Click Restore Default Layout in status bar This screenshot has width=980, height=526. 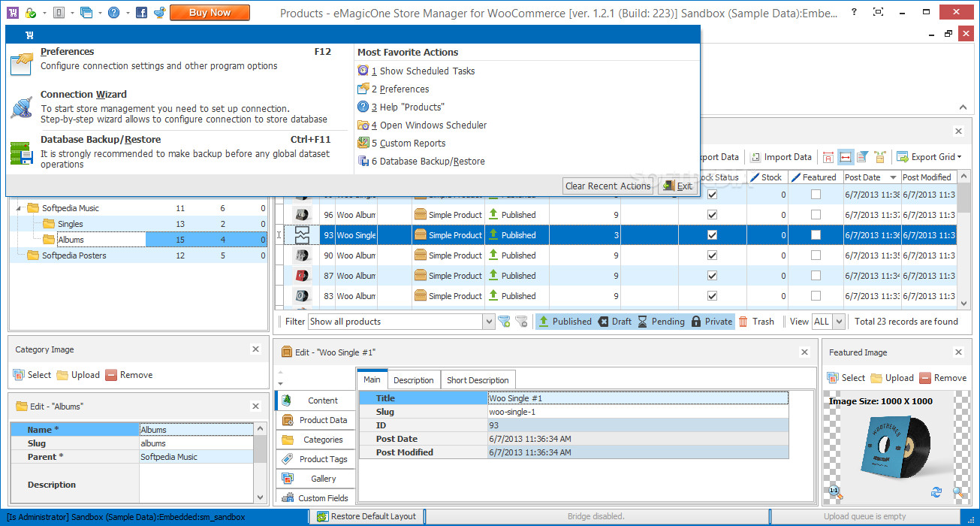click(366, 516)
